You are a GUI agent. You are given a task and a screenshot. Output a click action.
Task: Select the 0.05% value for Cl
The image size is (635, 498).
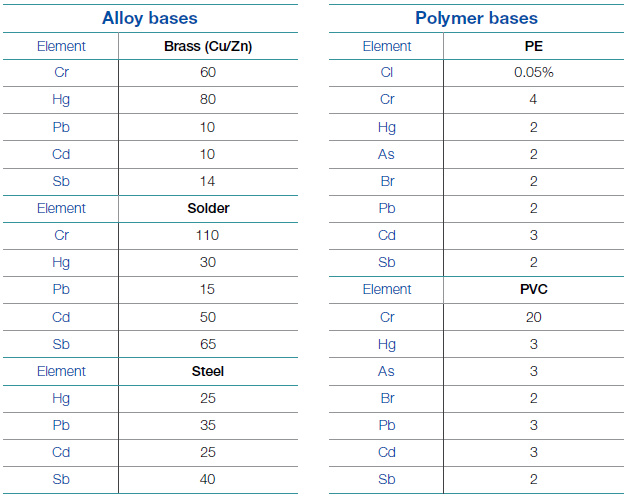point(533,72)
